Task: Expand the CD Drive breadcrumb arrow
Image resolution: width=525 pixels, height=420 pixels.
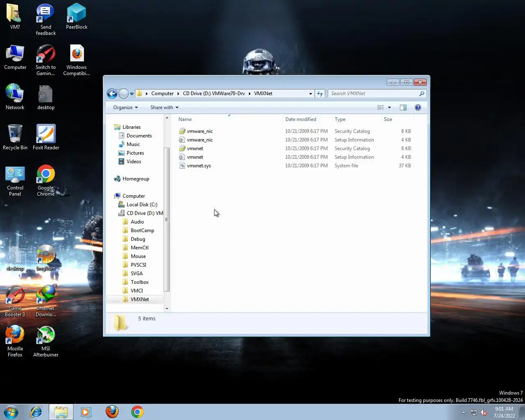Action: click(x=249, y=94)
